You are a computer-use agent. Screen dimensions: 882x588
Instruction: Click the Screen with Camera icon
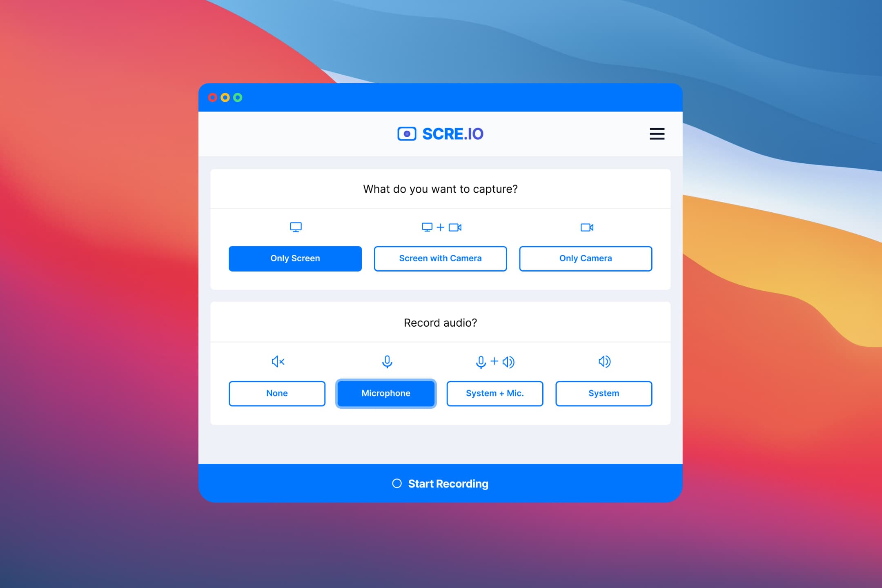(x=440, y=227)
